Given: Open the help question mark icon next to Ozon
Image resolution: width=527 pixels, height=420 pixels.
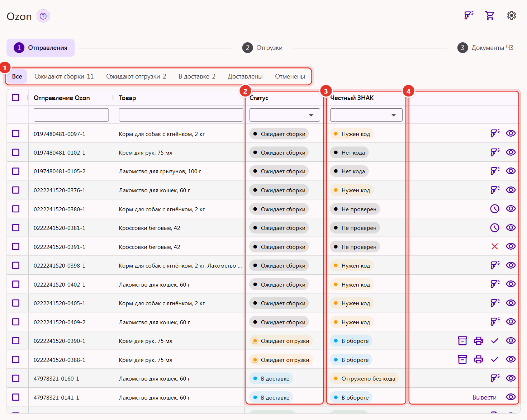Looking at the screenshot, I should (43, 16).
